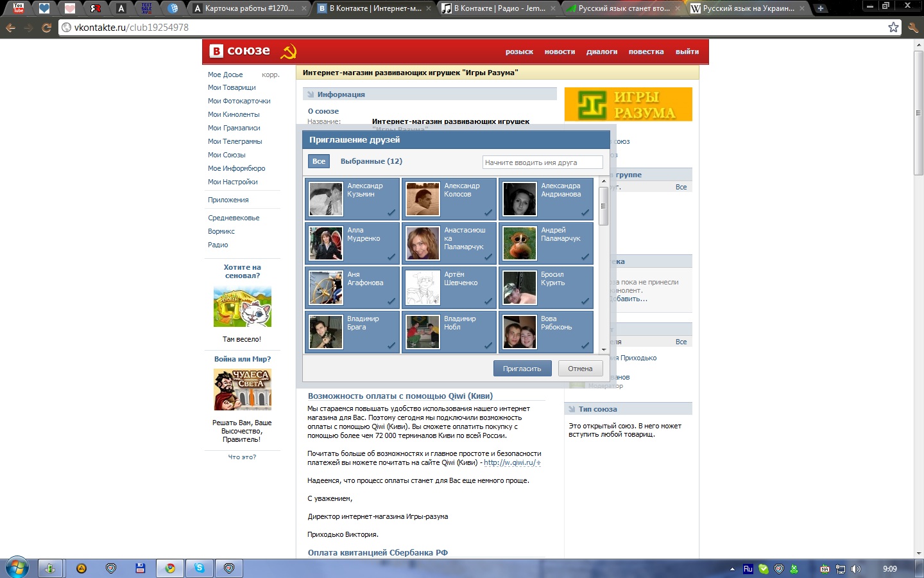Reload the current page
Image resolution: width=924 pixels, height=578 pixels.
46,28
